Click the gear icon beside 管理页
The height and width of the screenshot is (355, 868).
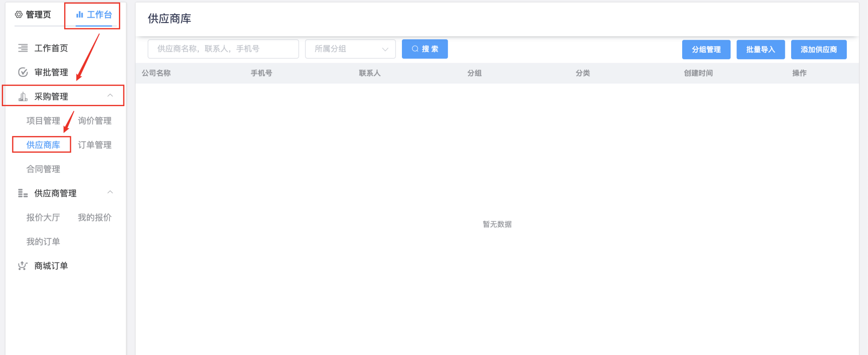(19, 14)
